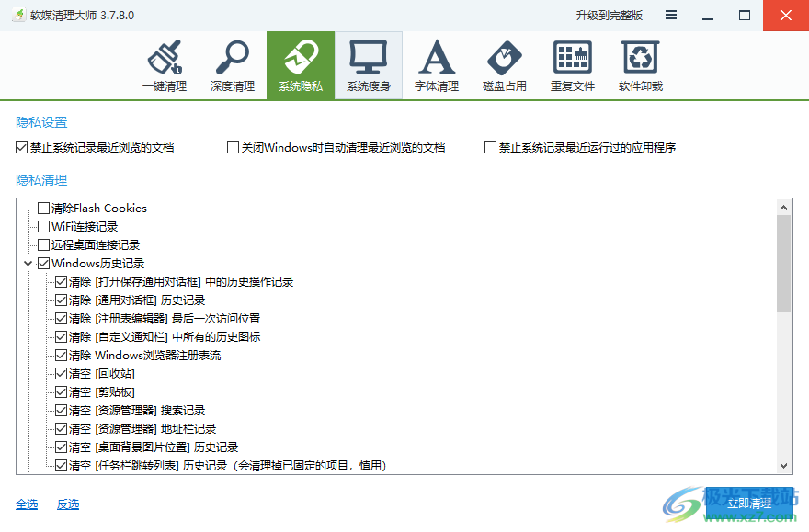The height and width of the screenshot is (532, 809).
Task: Disable WiFi连接记录 cleaning option
Action: click(41, 226)
